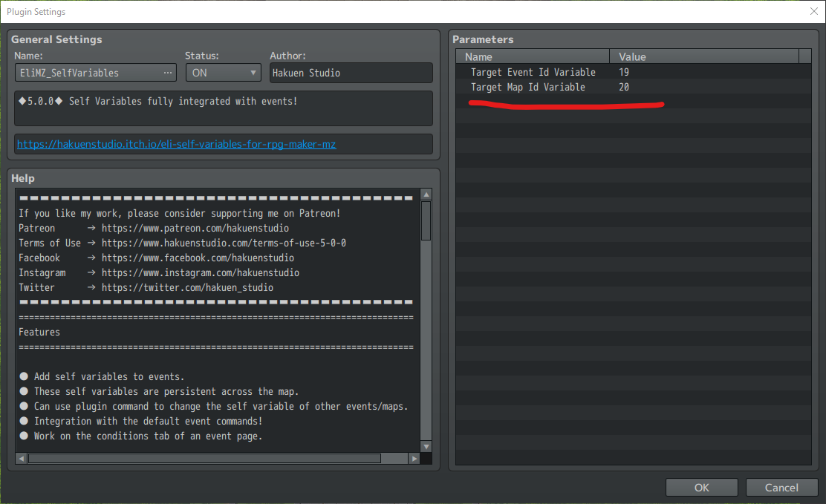Image resolution: width=826 pixels, height=504 pixels.
Task: Confirm settings with the OK button
Action: tap(701, 487)
